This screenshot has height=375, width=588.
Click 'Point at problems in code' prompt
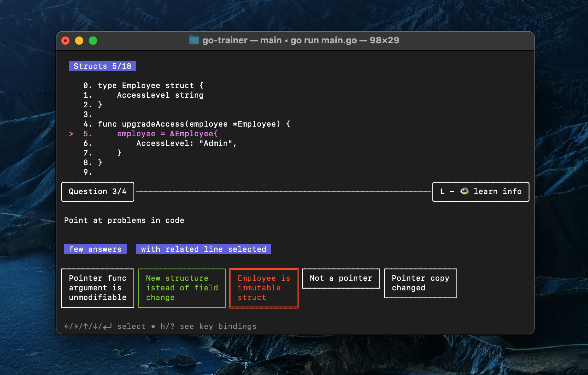point(124,220)
